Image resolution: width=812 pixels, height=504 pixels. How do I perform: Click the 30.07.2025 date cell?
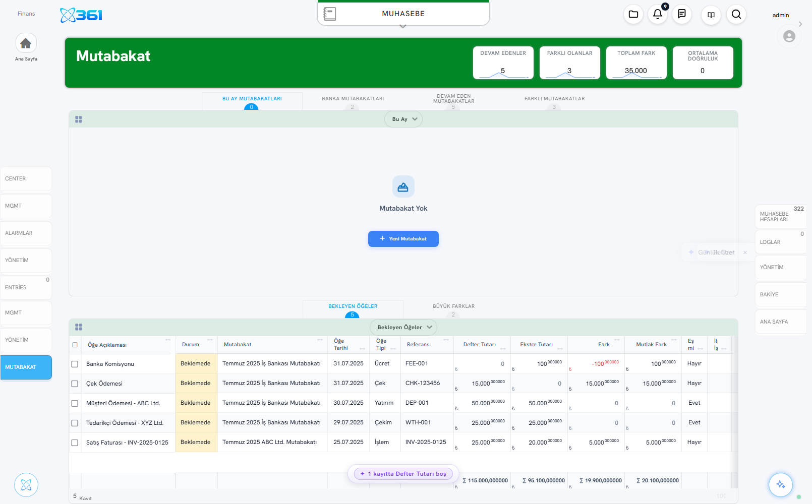point(349,403)
